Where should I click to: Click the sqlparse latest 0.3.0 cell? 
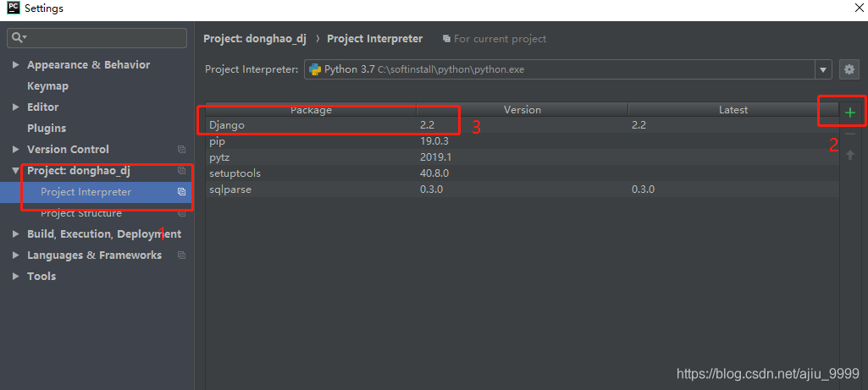tap(644, 190)
